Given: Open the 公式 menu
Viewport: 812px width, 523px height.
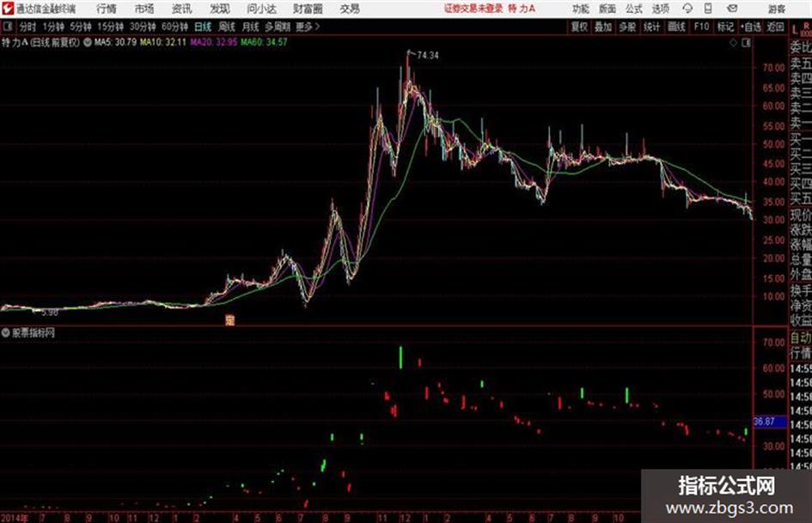Looking at the screenshot, I should click(633, 9).
